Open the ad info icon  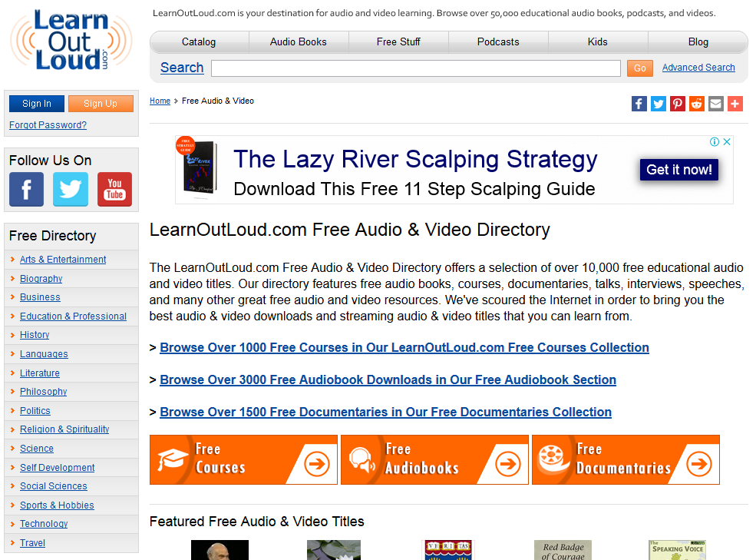pos(715,141)
